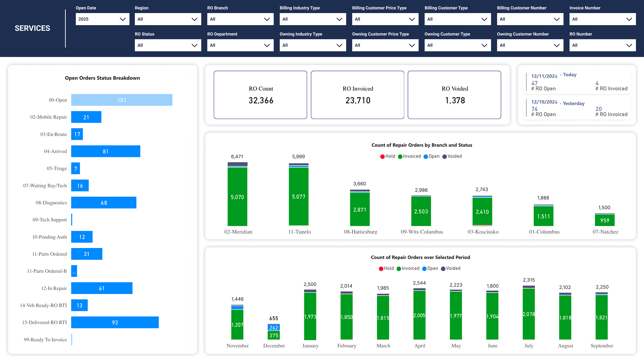Click the RO Count summary card
This screenshot has height=362, width=644.
coord(260,95)
